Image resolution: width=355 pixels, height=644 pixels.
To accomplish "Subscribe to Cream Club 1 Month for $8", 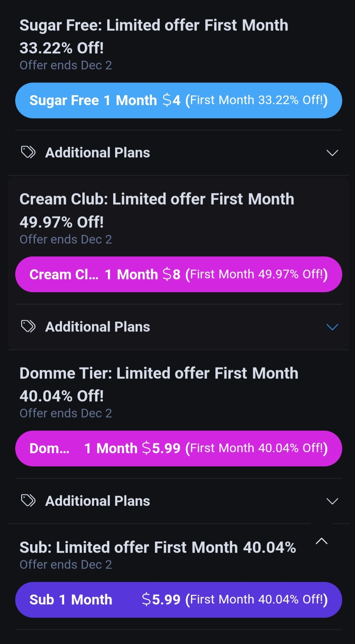I will (x=179, y=274).
